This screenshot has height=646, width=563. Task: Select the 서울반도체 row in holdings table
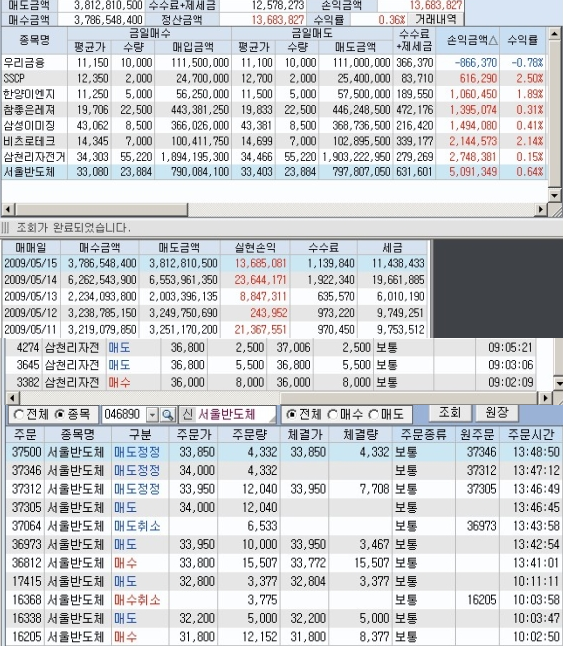pyautogui.click(x=274, y=172)
